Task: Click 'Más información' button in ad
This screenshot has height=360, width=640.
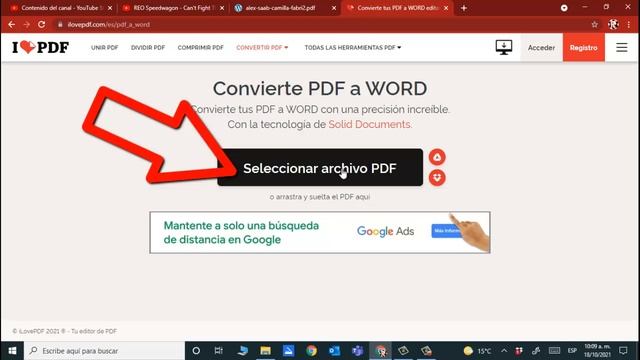Action: click(446, 231)
